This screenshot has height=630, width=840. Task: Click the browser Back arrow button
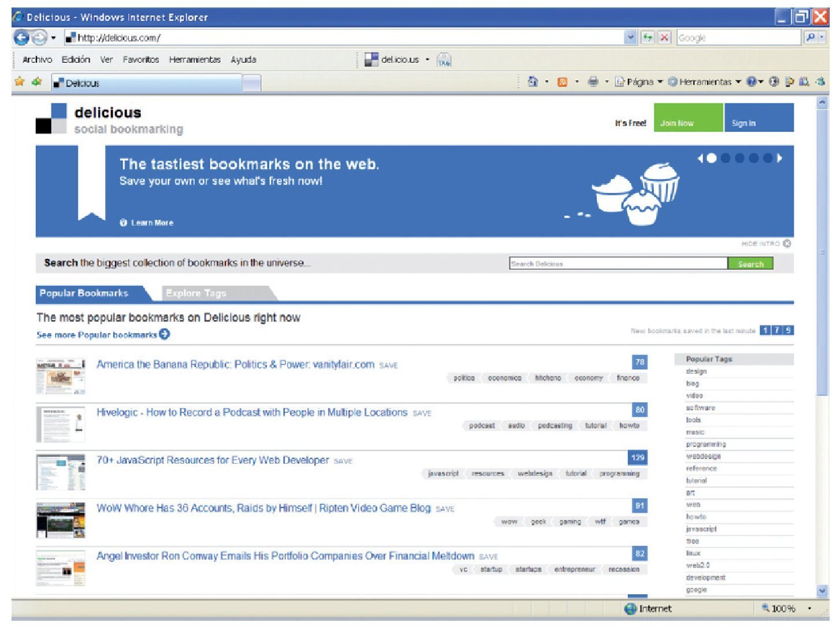(21, 38)
